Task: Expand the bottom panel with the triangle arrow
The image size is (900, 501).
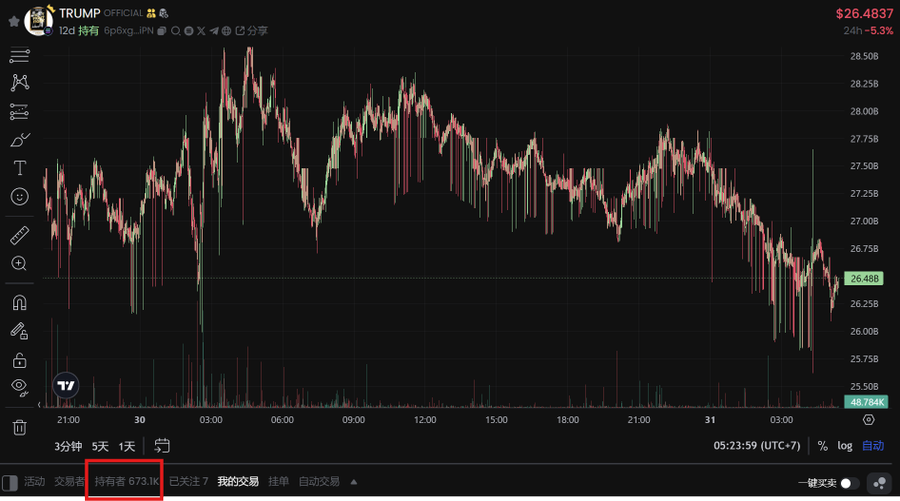Action: (353, 482)
